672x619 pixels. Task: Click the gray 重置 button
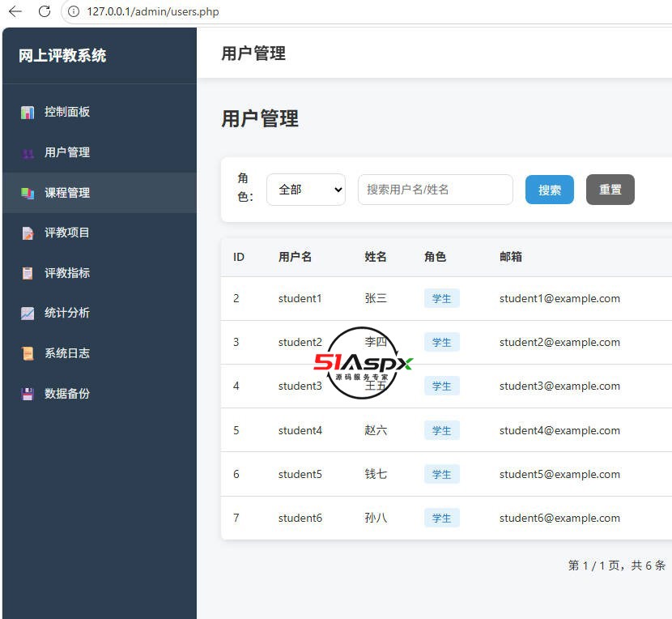pos(610,190)
